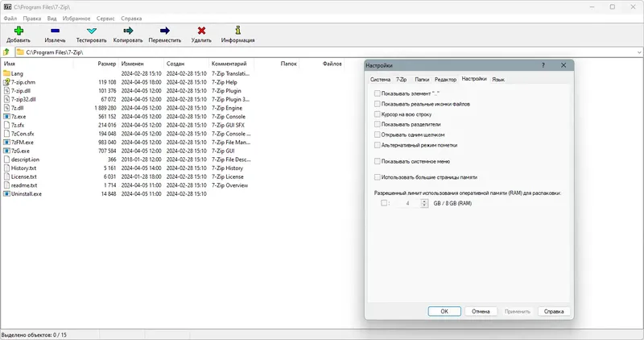This screenshot has width=644, height=340.
Task: Open the Файл menu
Action: pyautogui.click(x=10, y=19)
